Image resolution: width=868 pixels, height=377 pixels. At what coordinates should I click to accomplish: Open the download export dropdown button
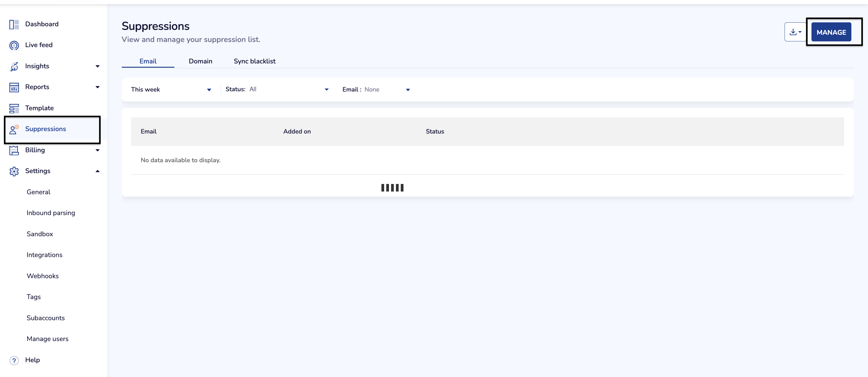[795, 32]
